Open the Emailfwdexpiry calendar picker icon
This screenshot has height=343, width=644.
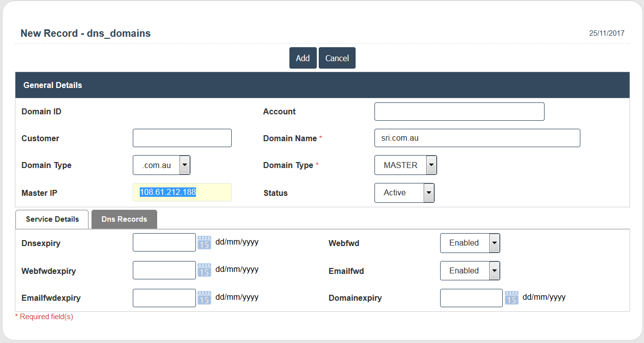204,298
